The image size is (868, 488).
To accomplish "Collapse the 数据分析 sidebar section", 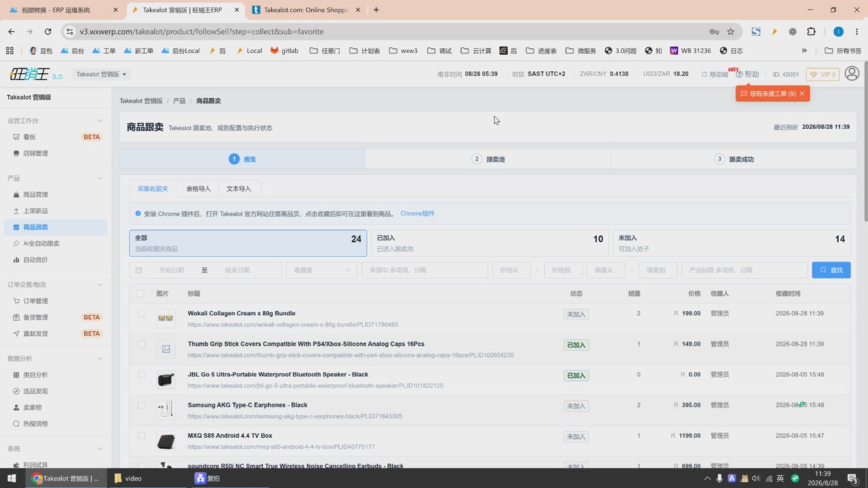I will 100,359.
